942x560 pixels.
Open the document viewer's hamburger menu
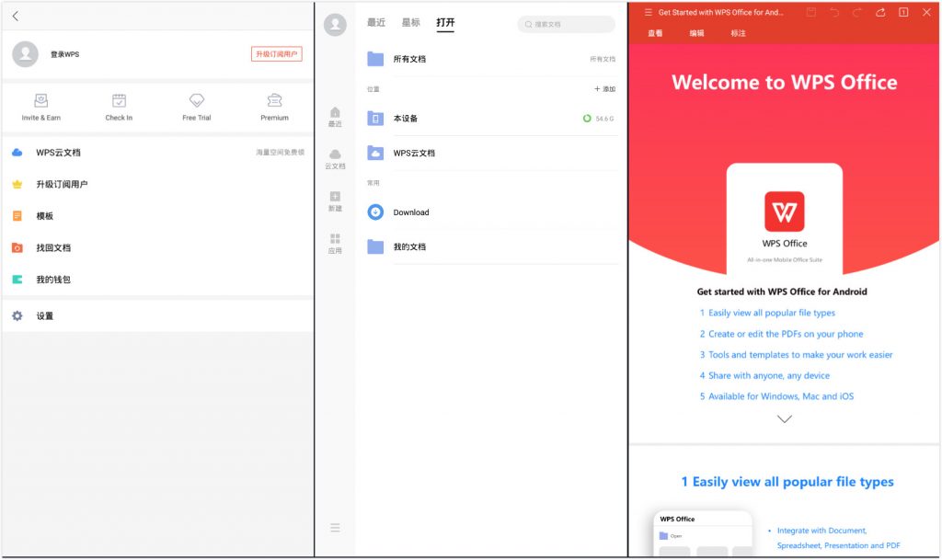pyautogui.click(x=649, y=12)
